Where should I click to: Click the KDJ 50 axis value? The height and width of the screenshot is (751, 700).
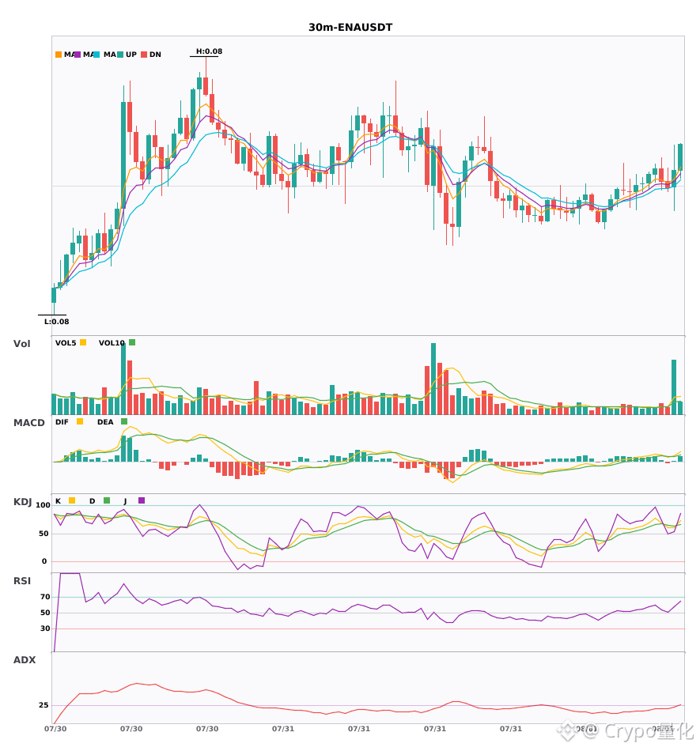point(44,533)
